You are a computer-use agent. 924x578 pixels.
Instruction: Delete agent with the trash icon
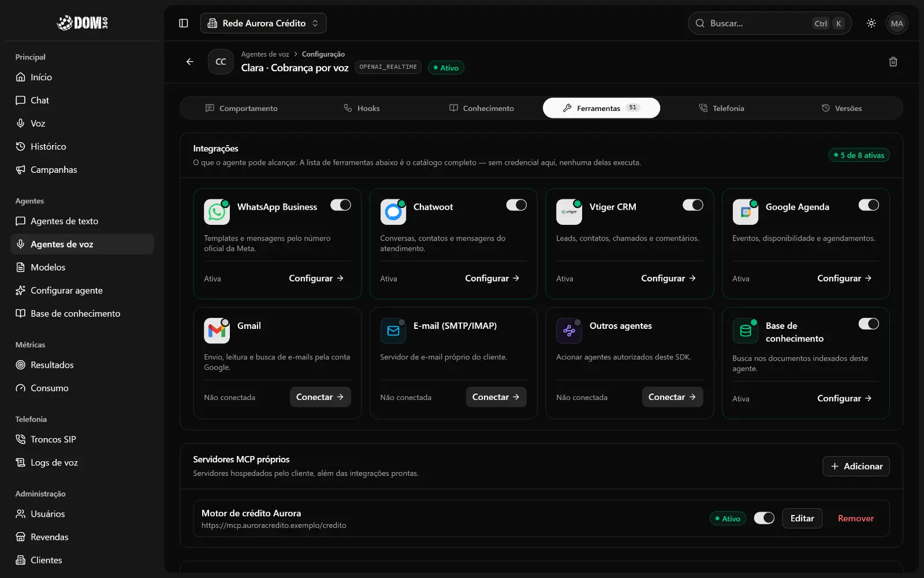(x=893, y=62)
